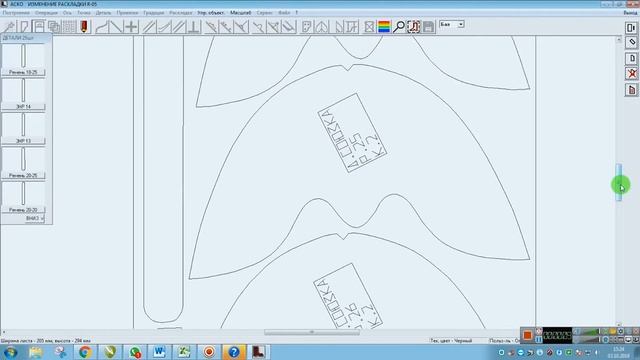Screen dimensions: 640x360
Task: Open the question mark help menu
Action: click(297, 13)
